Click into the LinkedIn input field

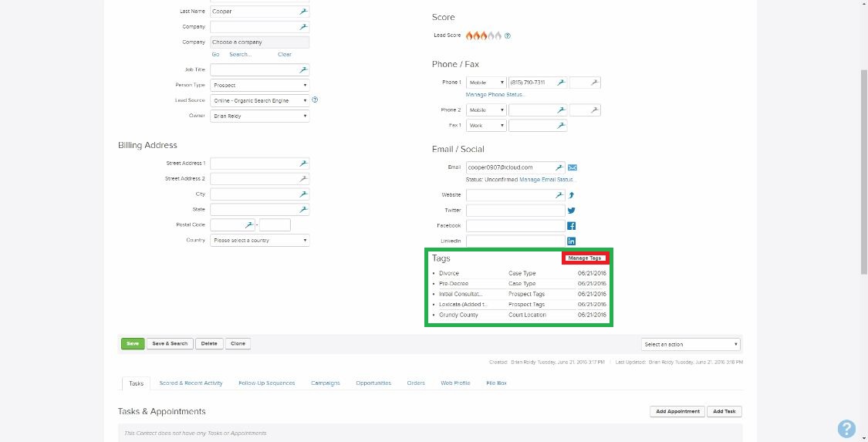coord(515,241)
